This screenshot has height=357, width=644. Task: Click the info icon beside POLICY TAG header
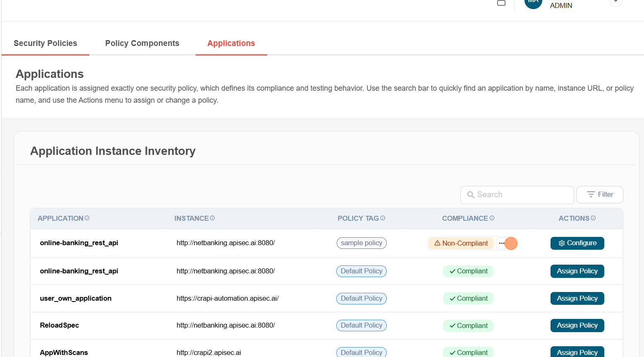pyautogui.click(x=383, y=218)
